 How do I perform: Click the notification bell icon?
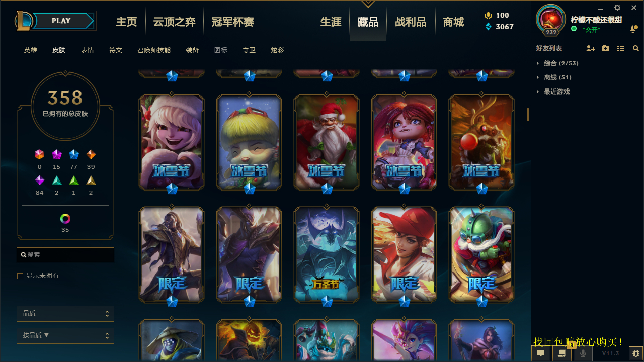[633, 29]
